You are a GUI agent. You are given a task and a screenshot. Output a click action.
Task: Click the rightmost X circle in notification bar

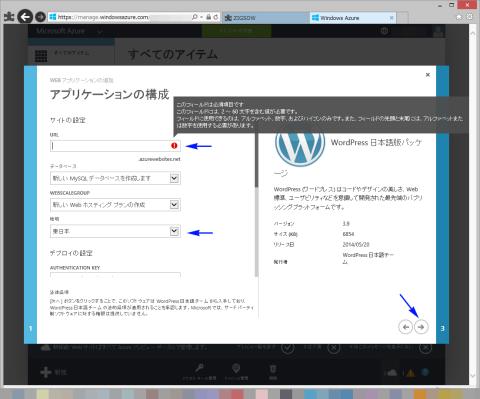tap(425, 348)
